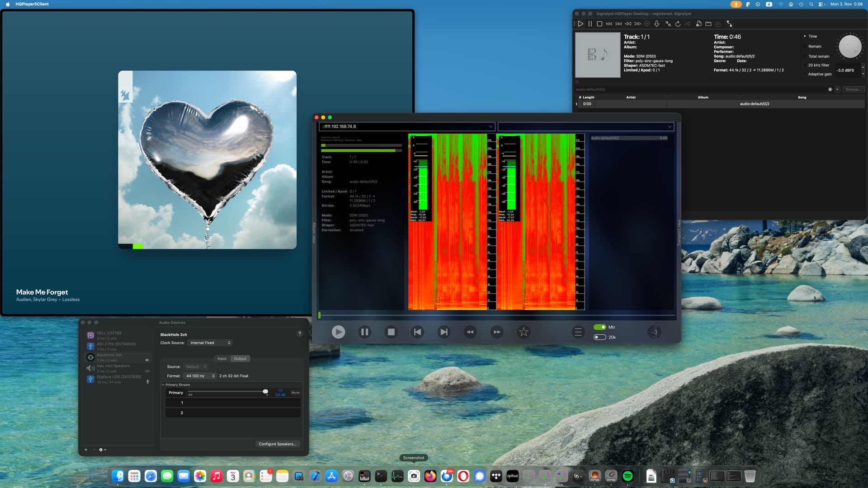868x488 pixels.
Task: Select the Remain radio option
Action: click(x=805, y=47)
